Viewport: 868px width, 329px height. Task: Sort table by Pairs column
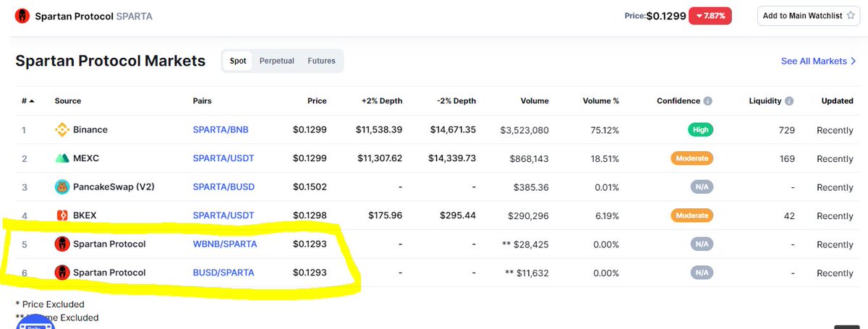[x=203, y=101]
